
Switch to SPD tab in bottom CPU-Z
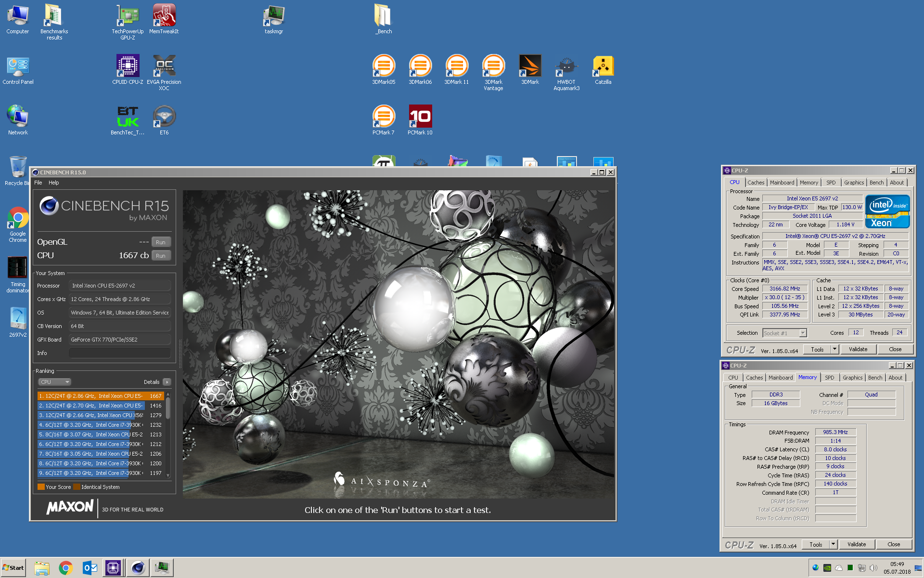click(x=830, y=378)
